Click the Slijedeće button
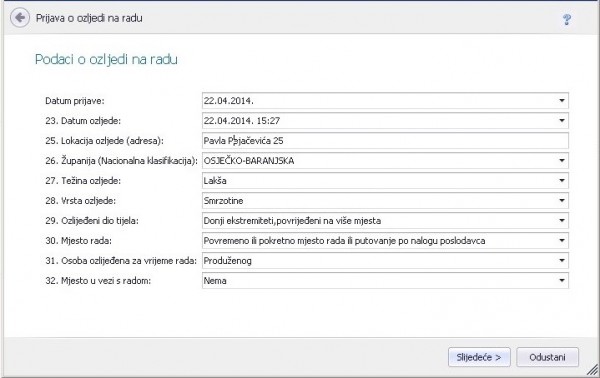The height and width of the screenshot is (378, 600). point(479,357)
